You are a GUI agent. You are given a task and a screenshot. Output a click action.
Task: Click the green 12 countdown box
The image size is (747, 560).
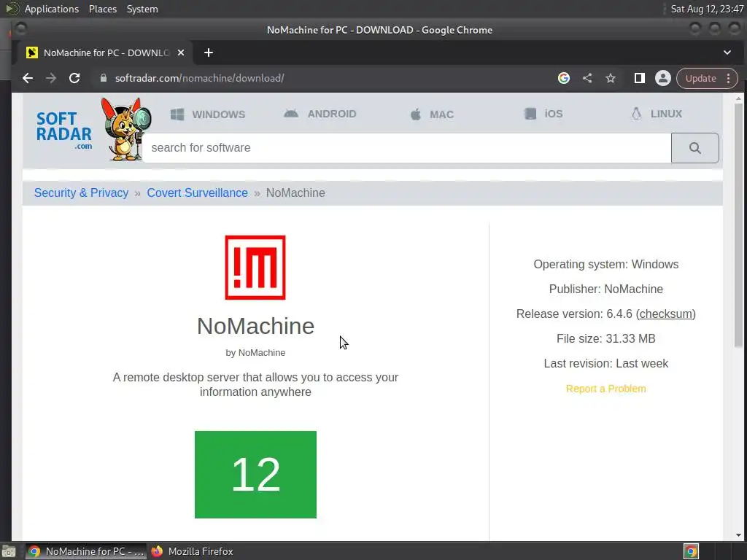(x=255, y=474)
